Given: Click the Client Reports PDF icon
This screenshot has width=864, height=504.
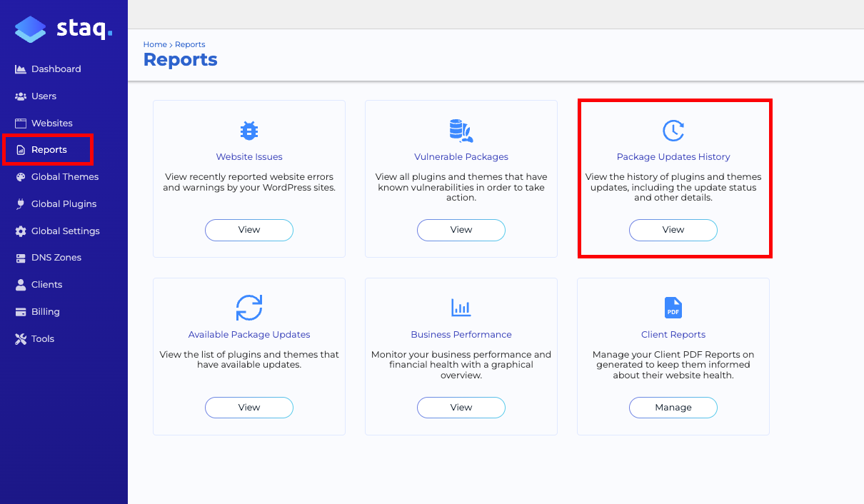Looking at the screenshot, I should point(673,308).
